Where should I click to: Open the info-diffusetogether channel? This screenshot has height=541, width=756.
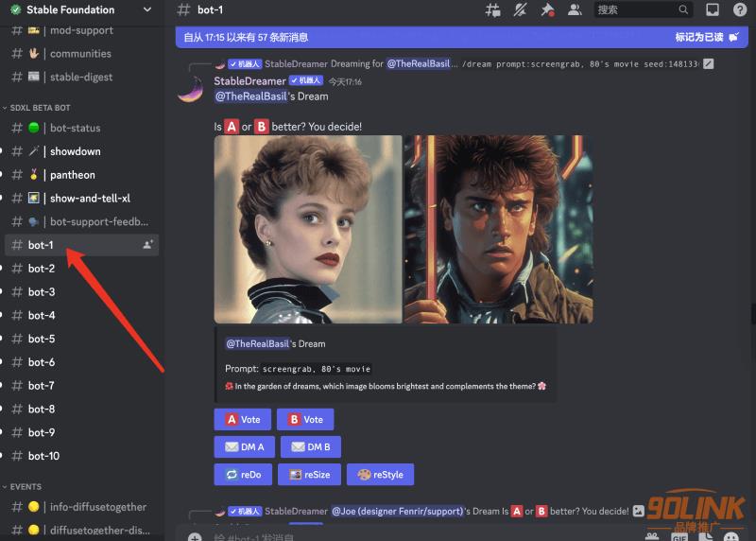(x=82, y=507)
